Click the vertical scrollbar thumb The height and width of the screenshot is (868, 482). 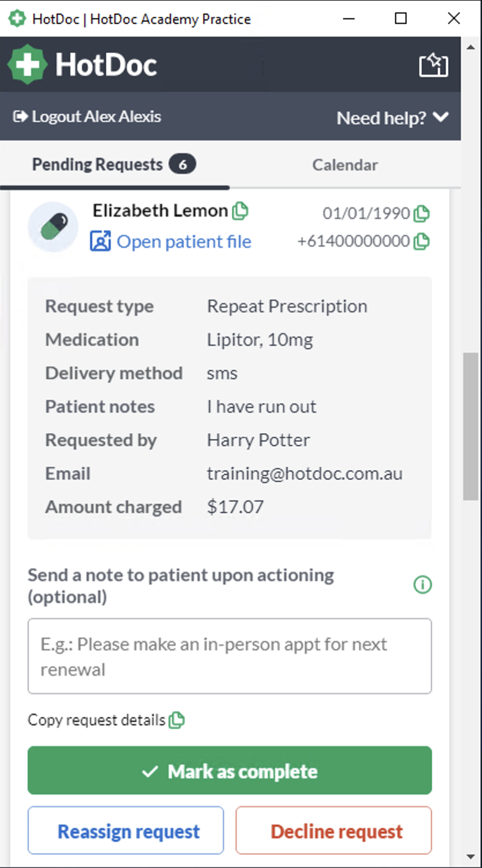pos(471,426)
